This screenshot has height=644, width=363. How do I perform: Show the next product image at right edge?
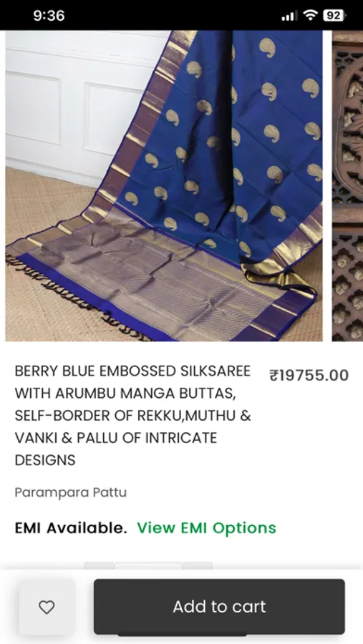tap(348, 185)
